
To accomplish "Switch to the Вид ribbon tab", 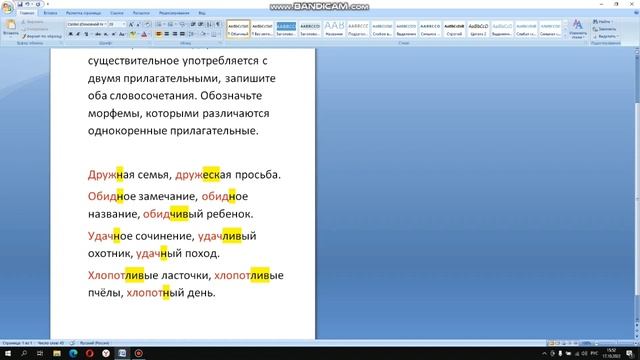I will click(202, 13).
